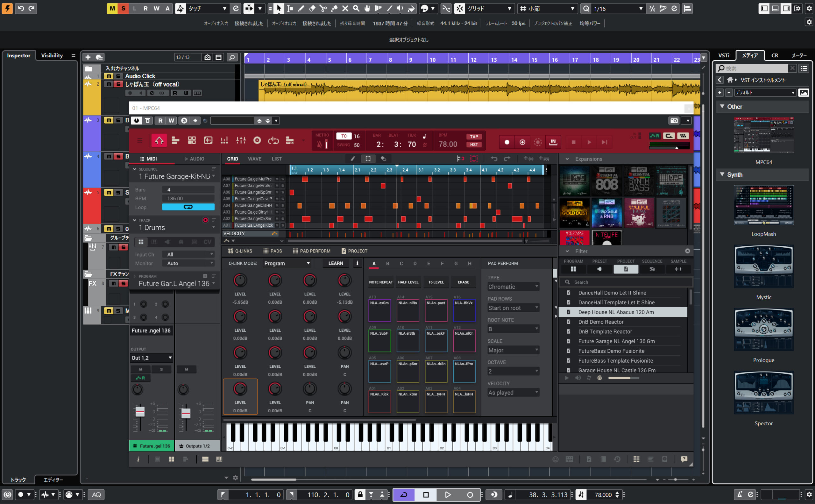
Task: Click the LEARN button in Q-Links
Action: click(335, 263)
